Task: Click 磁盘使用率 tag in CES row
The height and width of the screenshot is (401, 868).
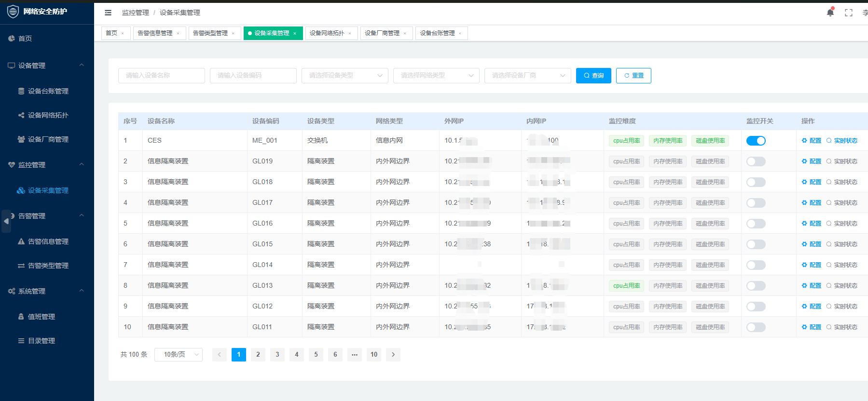Action: [x=710, y=141]
